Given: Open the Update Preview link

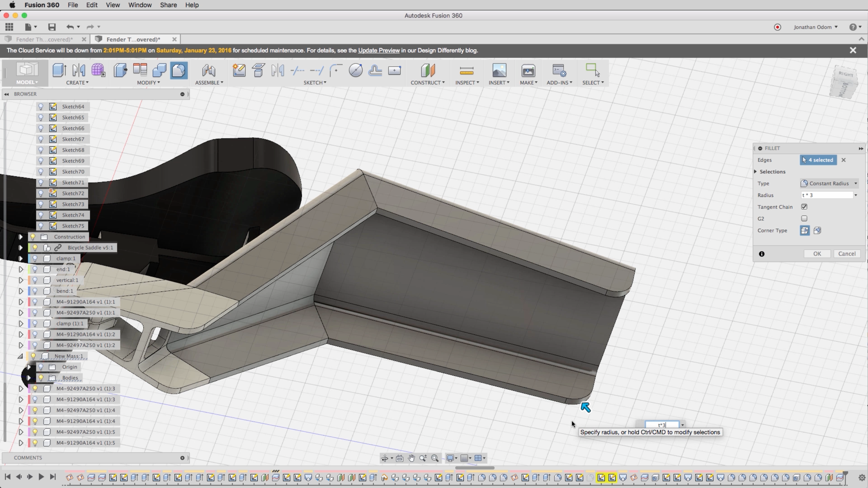Looking at the screenshot, I should point(379,51).
